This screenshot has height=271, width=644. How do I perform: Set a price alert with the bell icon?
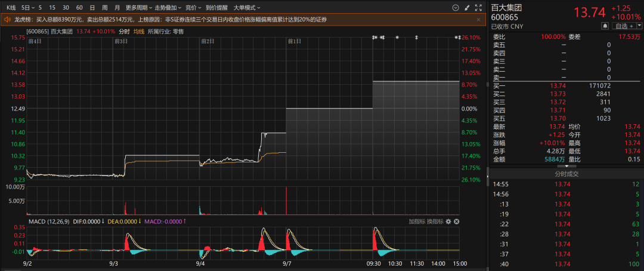click(x=605, y=26)
